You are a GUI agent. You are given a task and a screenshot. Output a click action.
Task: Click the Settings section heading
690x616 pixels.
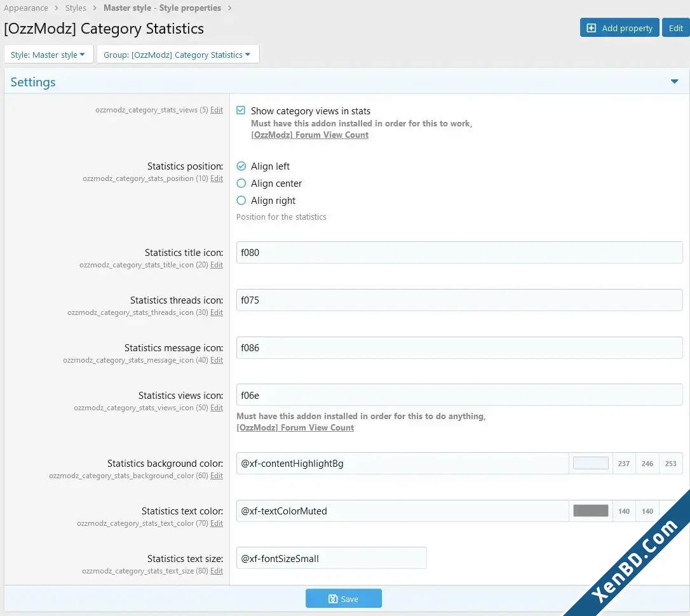(x=33, y=82)
